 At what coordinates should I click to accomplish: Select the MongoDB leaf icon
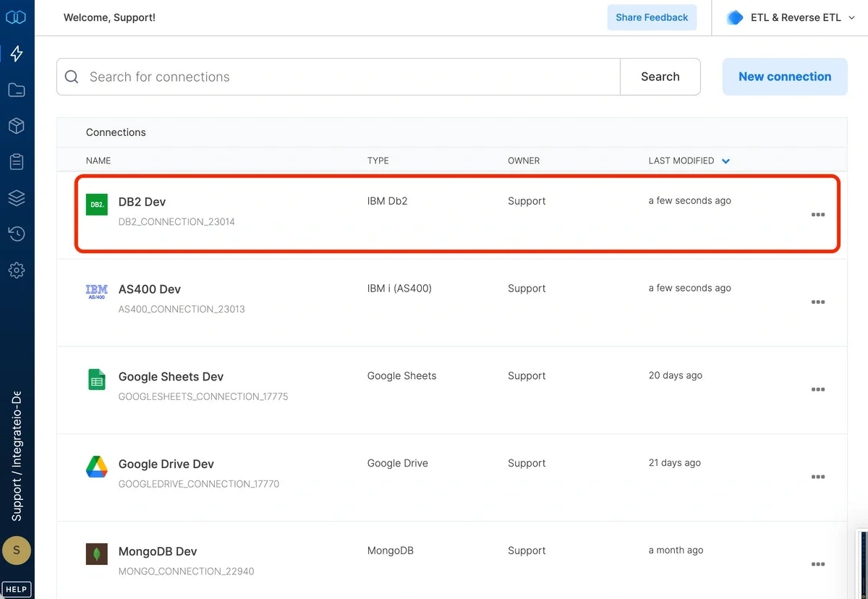(96, 554)
